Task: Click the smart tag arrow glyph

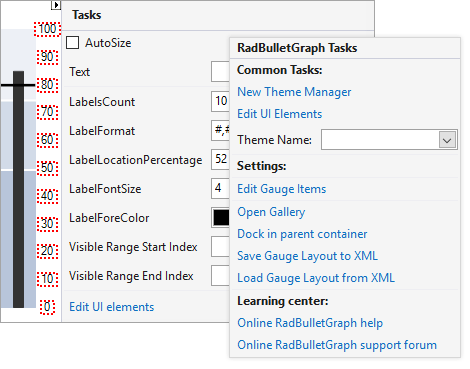Action: 56,5
